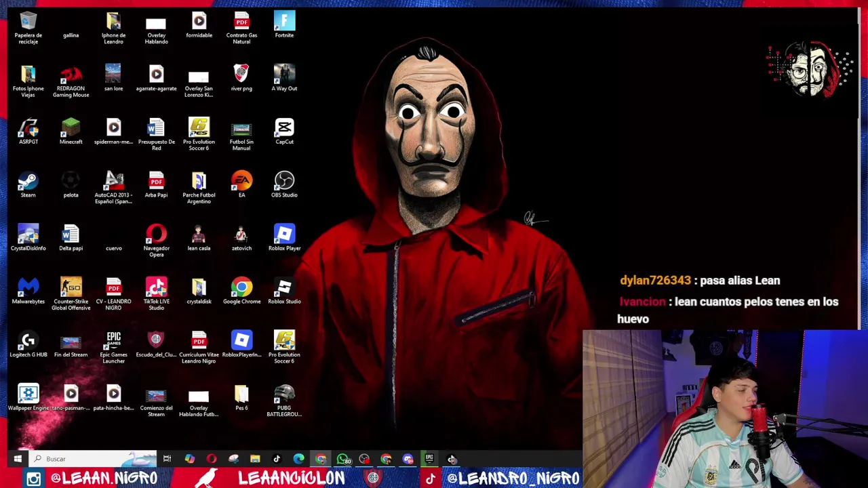Open the lean casla image

tap(199, 237)
